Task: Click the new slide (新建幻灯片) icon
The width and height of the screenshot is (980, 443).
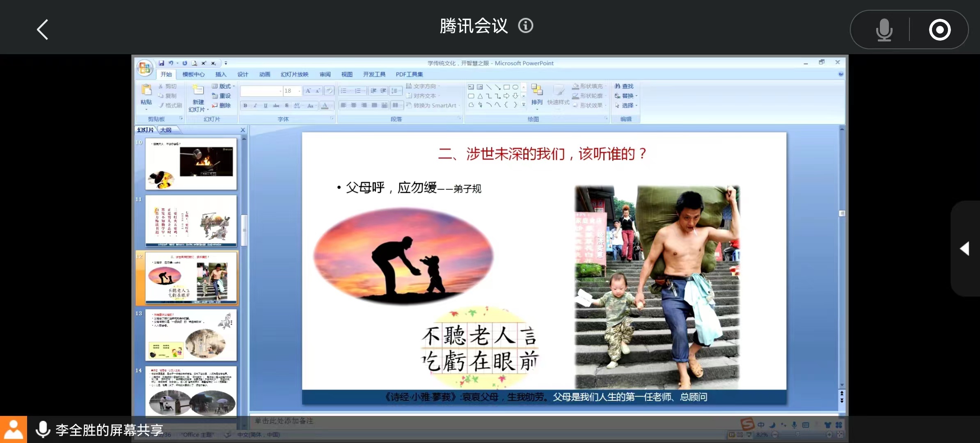Action: coord(198,90)
